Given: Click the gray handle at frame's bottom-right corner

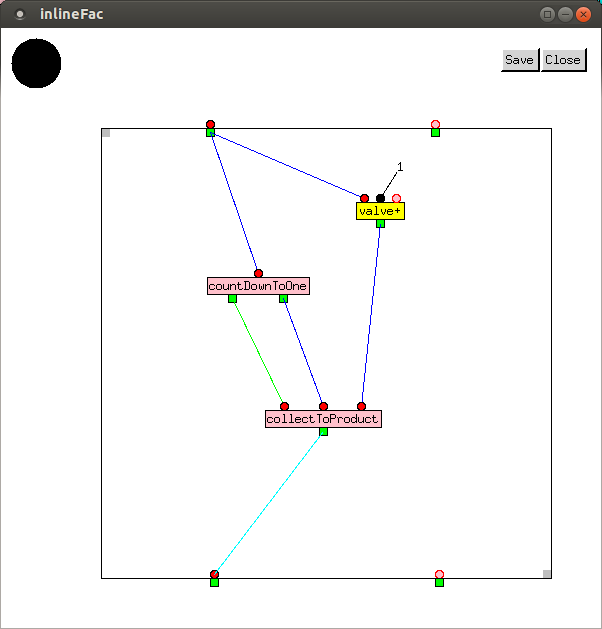Looking at the screenshot, I should pos(547,573).
